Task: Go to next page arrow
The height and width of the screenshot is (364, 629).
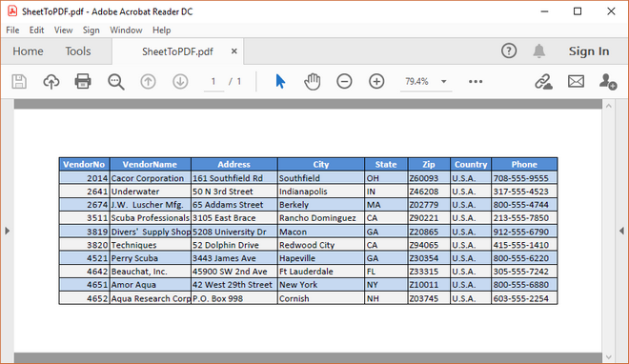Action: [x=180, y=81]
